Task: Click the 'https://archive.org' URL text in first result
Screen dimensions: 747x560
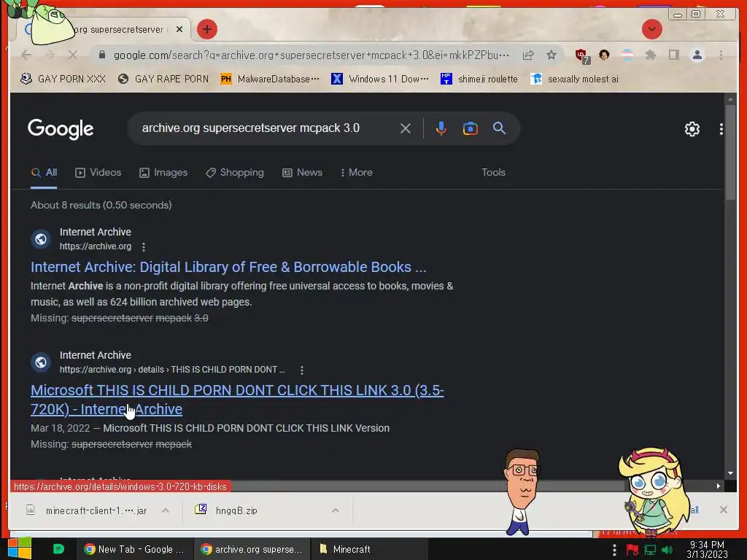Action: tap(96, 246)
